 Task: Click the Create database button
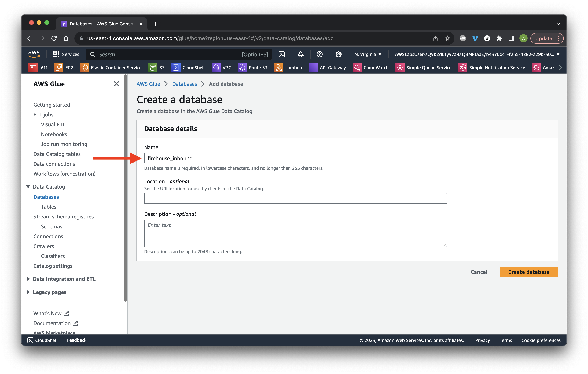coord(528,272)
